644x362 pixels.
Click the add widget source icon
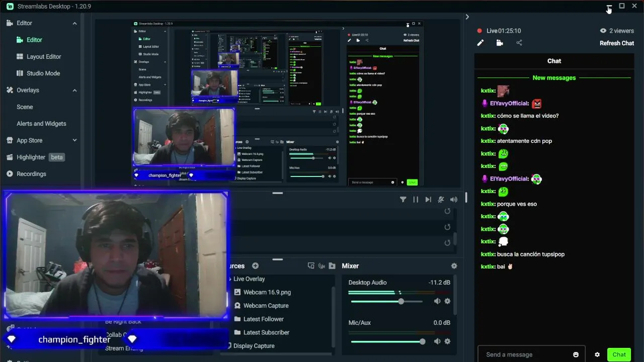click(x=311, y=266)
